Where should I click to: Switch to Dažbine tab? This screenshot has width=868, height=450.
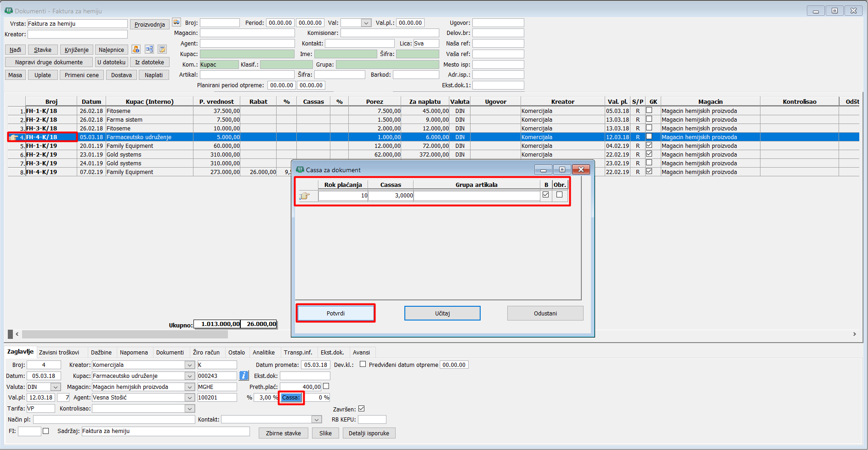coord(101,352)
